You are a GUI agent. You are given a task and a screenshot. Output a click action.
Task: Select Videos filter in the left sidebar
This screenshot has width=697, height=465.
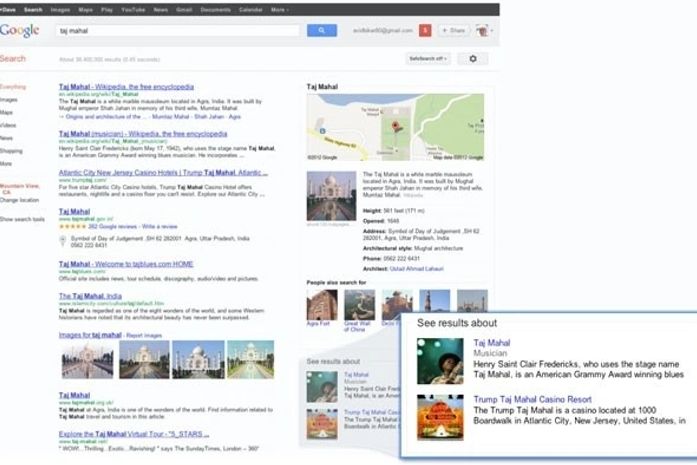coord(8,125)
